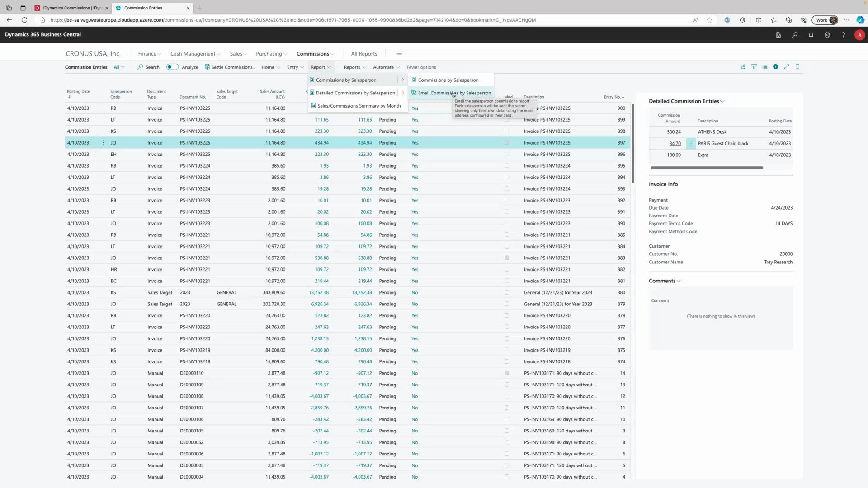Open the Tell Me search in Business Central header

point(795,35)
